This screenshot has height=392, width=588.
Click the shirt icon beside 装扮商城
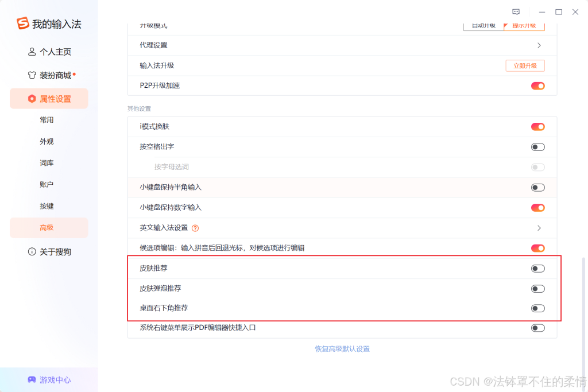32,75
